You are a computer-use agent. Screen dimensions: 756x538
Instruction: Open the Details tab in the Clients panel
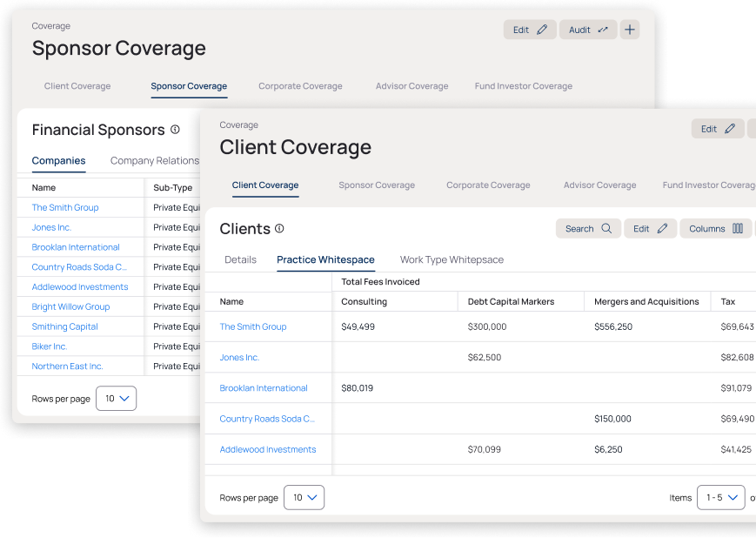point(240,259)
